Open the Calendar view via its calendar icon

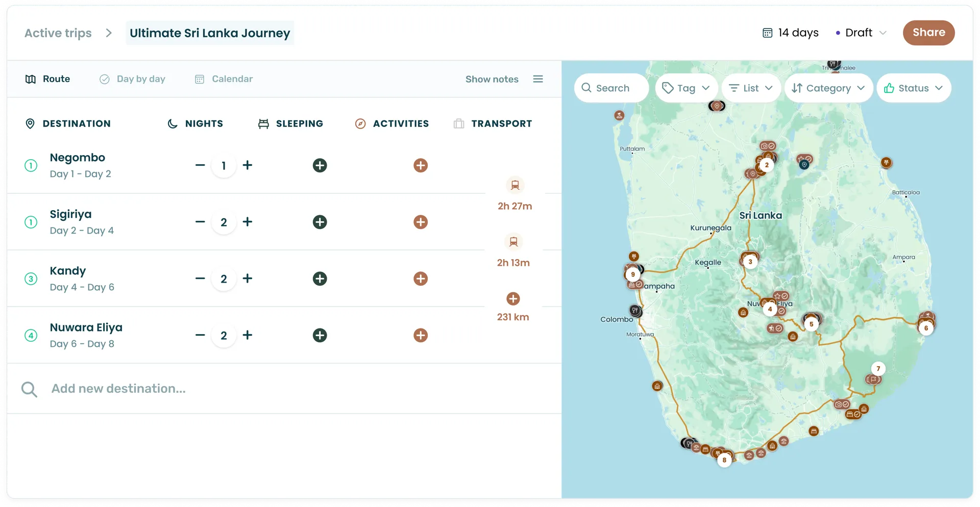pyautogui.click(x=199, y=79)
